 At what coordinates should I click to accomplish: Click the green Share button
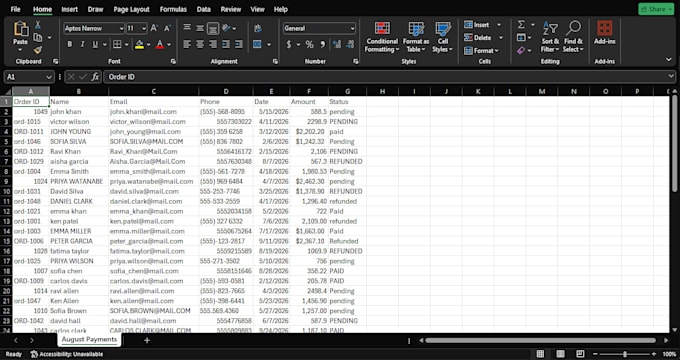click(656, 9)
